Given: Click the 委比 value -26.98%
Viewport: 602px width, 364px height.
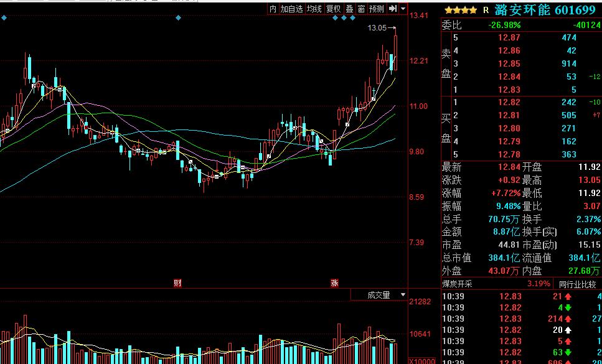Looking at the screenshot, I should (504, 26).
